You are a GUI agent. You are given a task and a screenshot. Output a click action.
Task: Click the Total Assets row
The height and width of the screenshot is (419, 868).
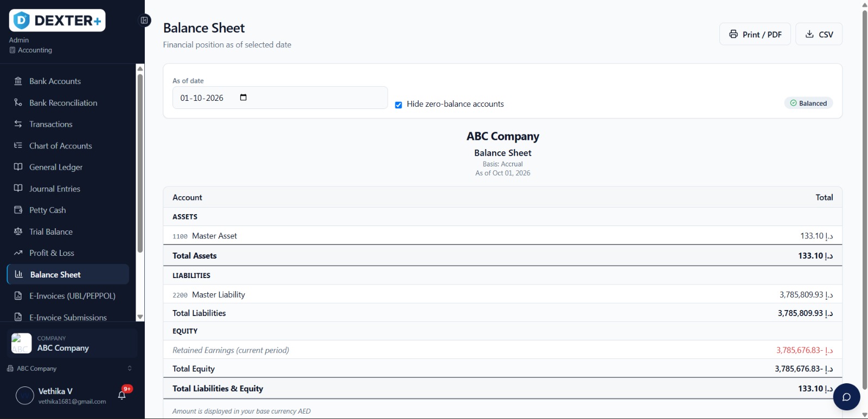[502, 256]
